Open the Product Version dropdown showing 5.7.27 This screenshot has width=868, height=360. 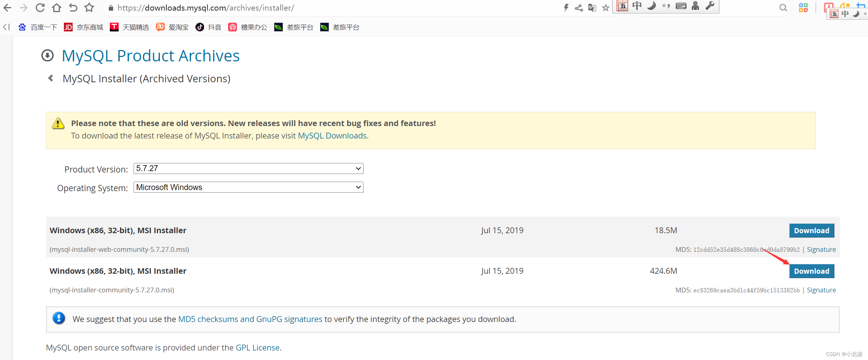tap(249, 168)
